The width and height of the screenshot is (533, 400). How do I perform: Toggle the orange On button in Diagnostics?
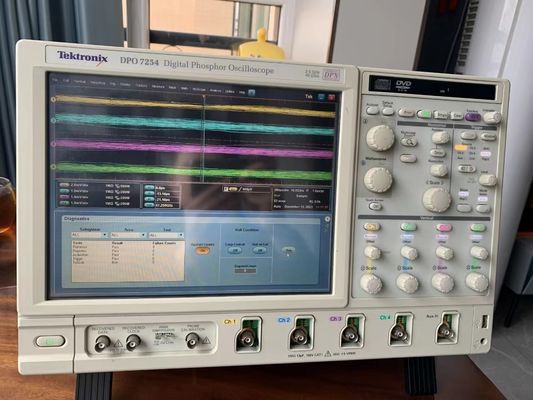203,250
